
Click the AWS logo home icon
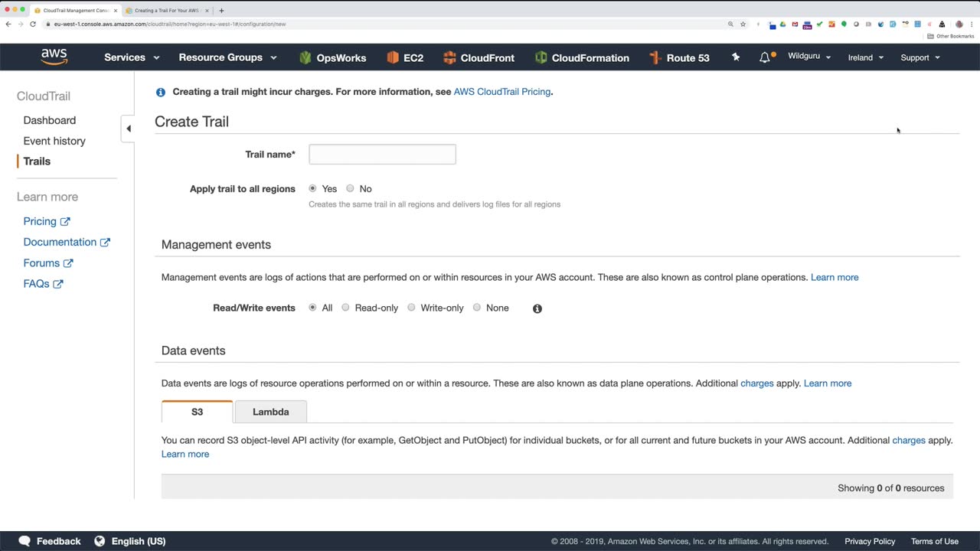pos(54,57)
